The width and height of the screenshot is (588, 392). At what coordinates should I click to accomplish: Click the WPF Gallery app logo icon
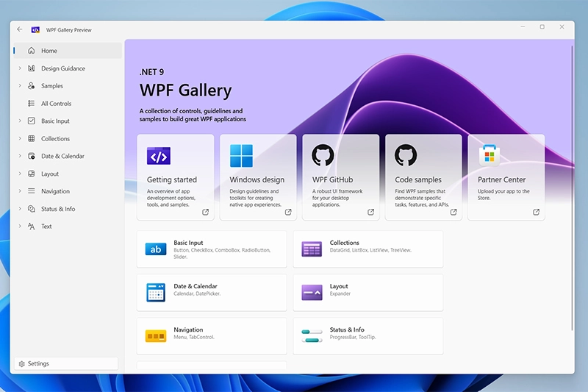[35, 29]
